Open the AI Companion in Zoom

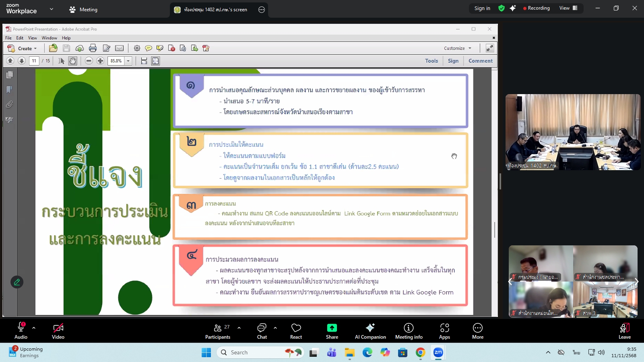pos(370,331)
